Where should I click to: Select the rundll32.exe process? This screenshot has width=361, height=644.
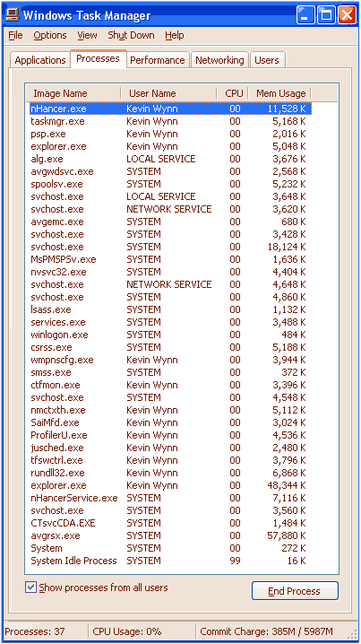[170, 473]
